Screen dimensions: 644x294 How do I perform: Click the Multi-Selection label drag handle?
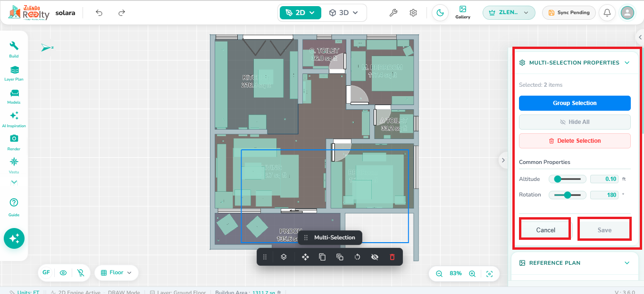pyautogui.click(x=306, y=237)
